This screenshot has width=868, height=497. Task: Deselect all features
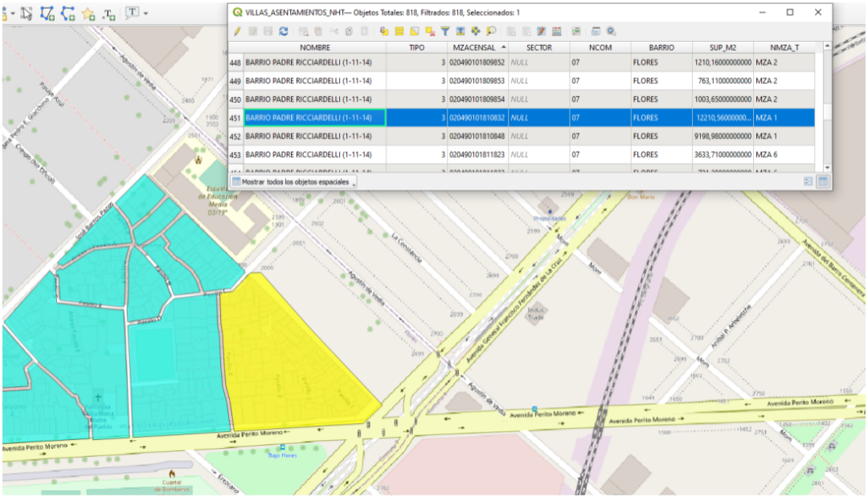pos(430,31)
